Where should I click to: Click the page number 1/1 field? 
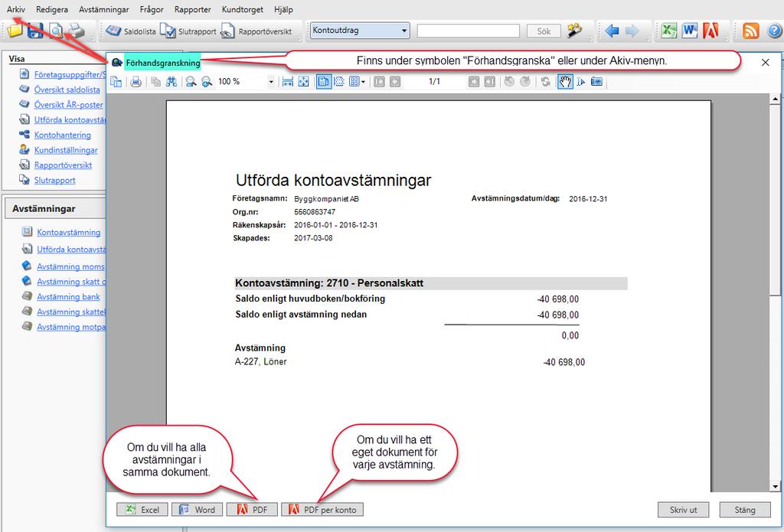[435, 81]
